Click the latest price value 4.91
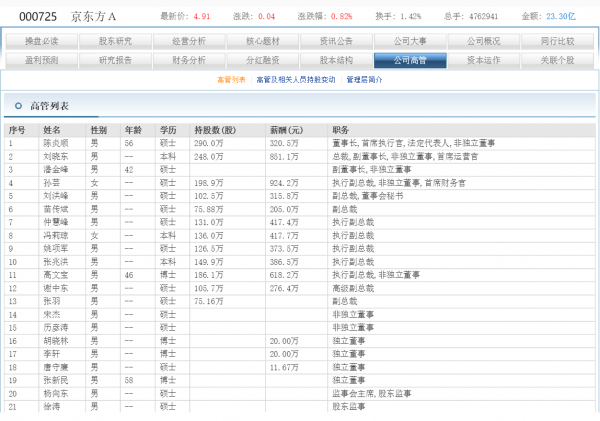The image size is (600, 421). pos(202,16)
